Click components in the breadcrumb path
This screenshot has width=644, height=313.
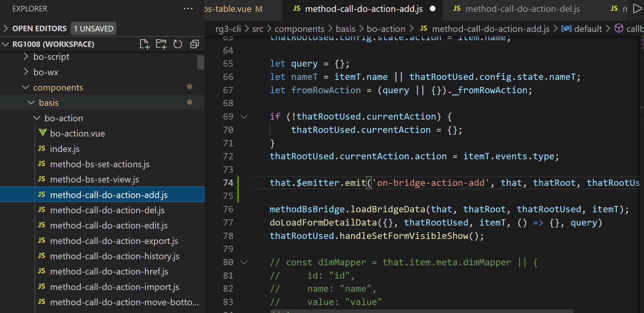(299, 29)
